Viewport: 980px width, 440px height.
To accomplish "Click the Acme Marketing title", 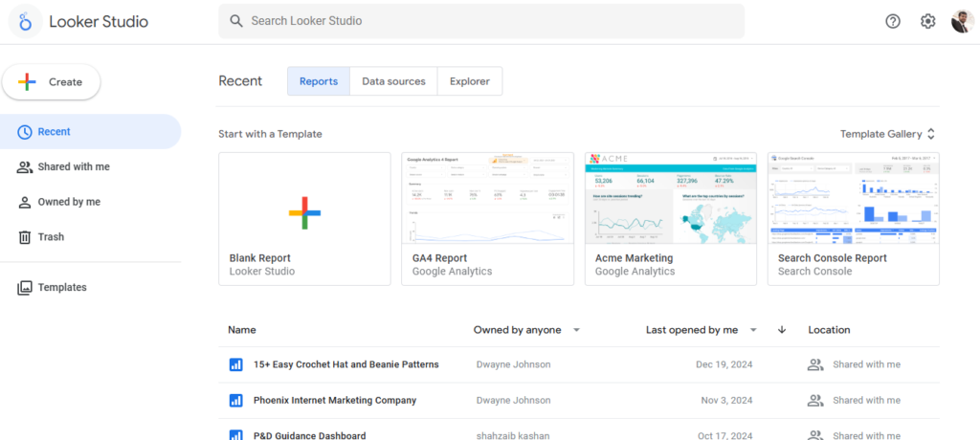I will 634,258.
